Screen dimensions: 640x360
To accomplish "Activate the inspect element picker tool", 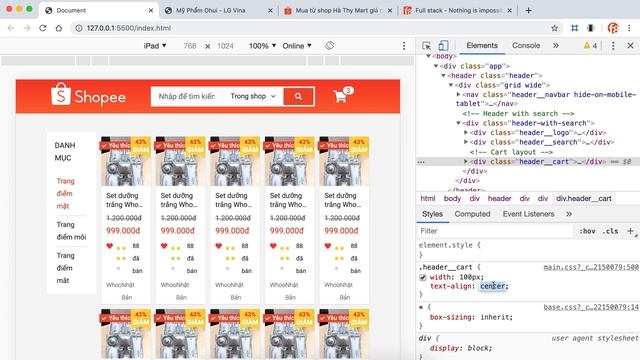I will [x=427, y=46].
